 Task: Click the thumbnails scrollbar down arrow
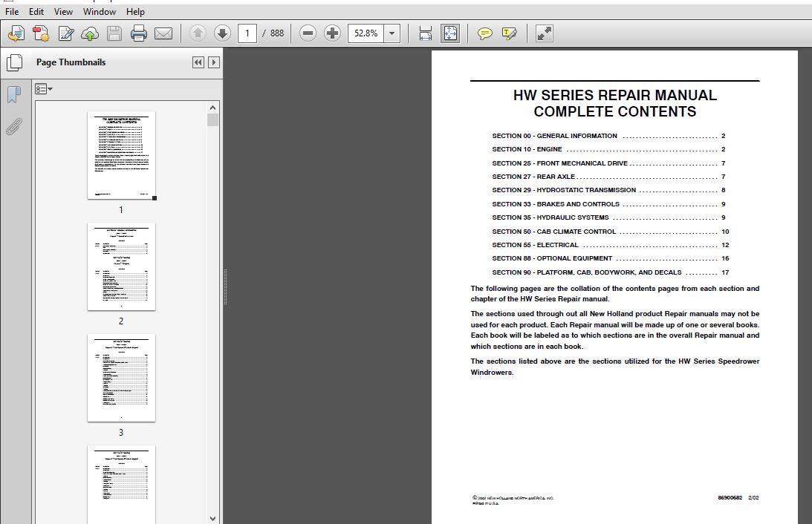point(212,518)
